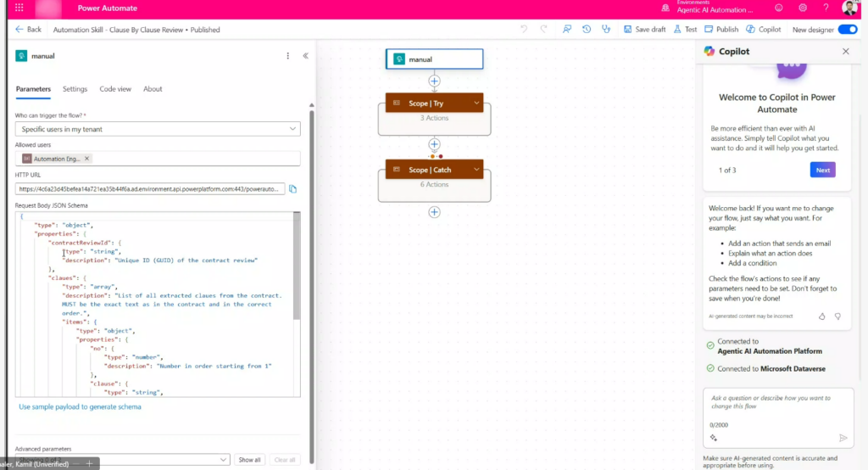Add action below Scope | Catch

[x=435, y=212]
